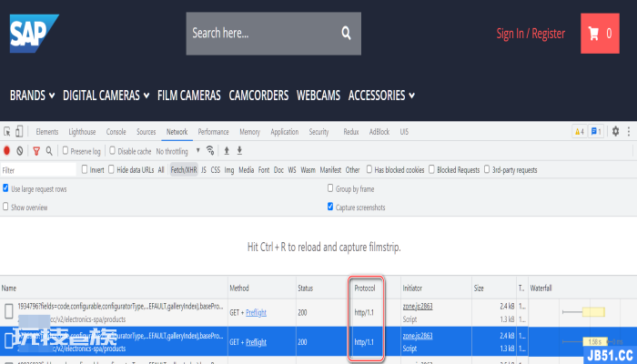The image size is (637, 364).
Task: Switch to Memory tab
Action: click(250, 132)
